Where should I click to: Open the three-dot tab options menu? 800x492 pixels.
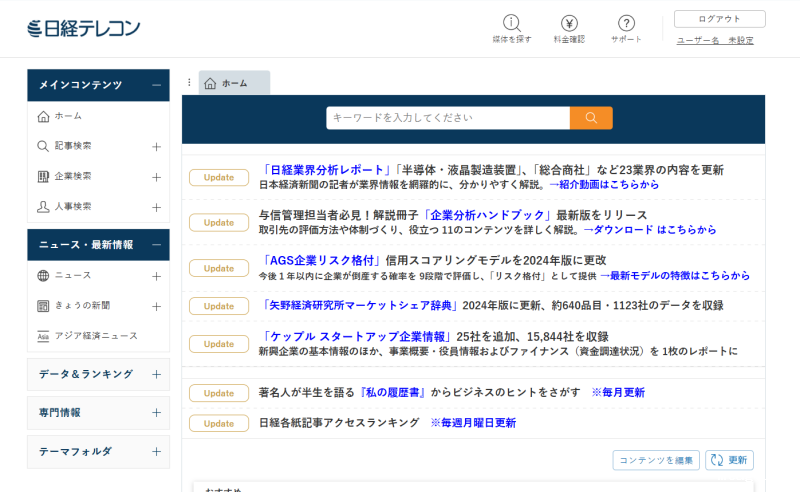click(x=189, y=83)
